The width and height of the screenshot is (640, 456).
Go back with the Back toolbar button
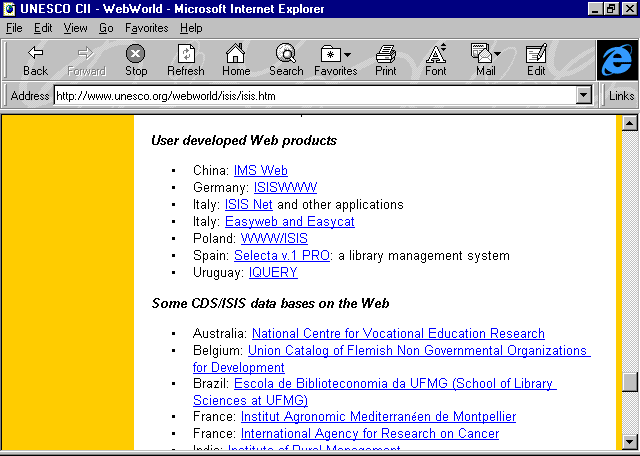(36, 60)
